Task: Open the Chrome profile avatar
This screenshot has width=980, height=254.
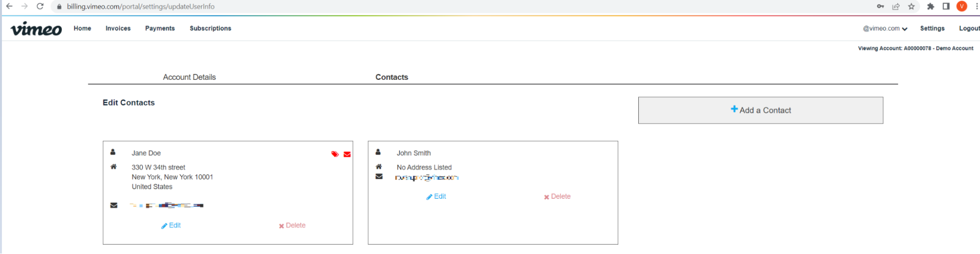Action: tap(961, 6)
